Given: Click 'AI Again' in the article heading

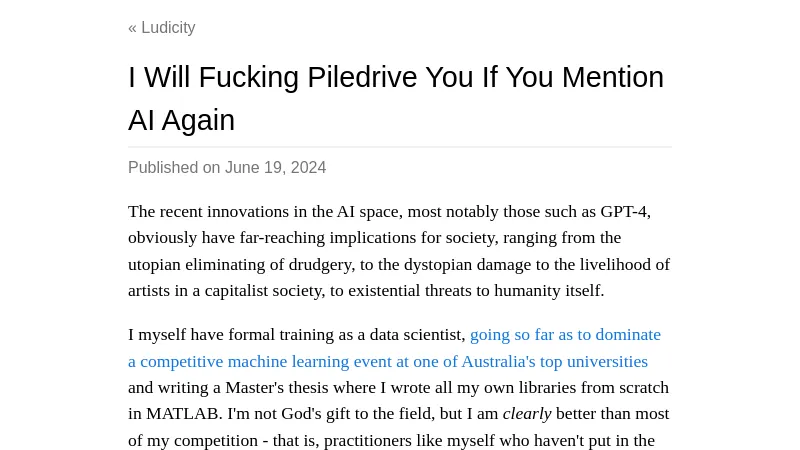Looking at the screenshot, I should coord(181,120).
